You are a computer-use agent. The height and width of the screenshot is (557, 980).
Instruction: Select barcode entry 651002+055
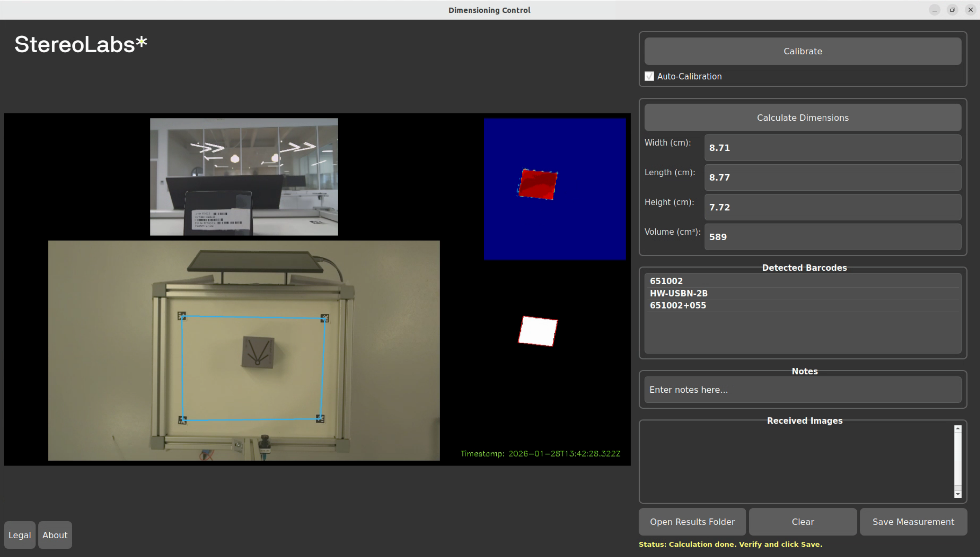[x=678, y=305]
